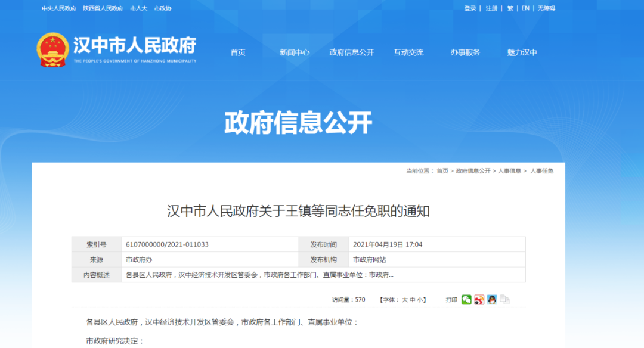Screen dimensions: 644x348
Task: Switch to traditional Chinese with 繁
Action: 510,8
